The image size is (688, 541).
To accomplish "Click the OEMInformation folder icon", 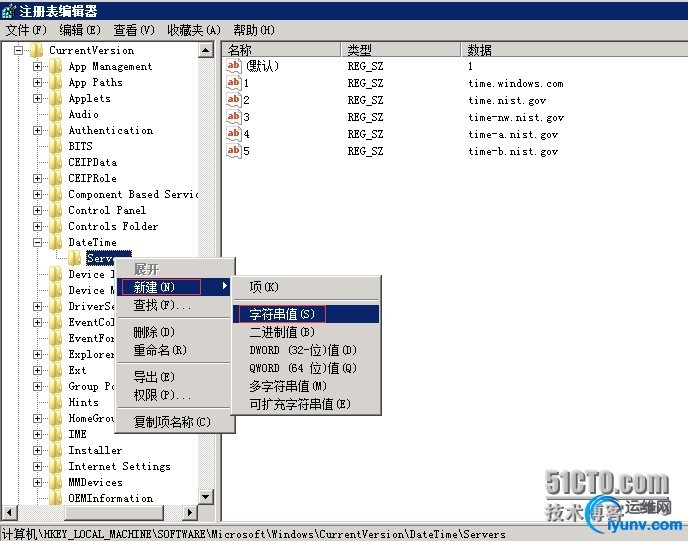I will pos(55,498).
